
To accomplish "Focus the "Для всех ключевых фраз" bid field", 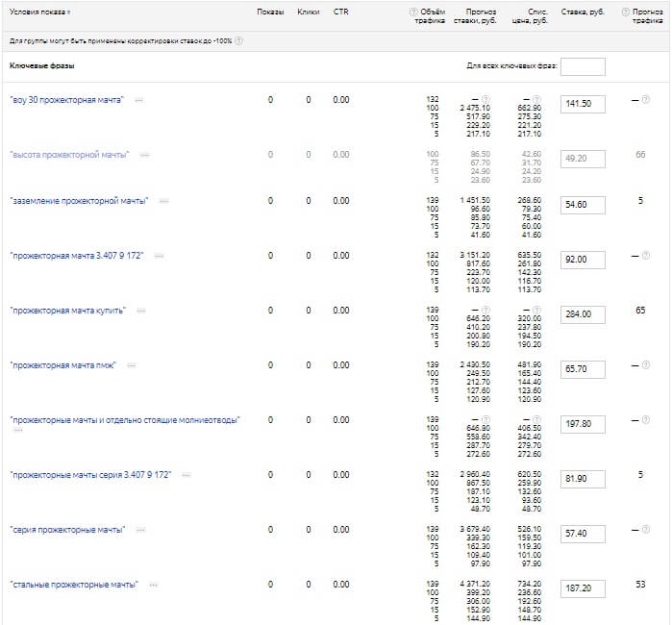I will pos(583,66).
